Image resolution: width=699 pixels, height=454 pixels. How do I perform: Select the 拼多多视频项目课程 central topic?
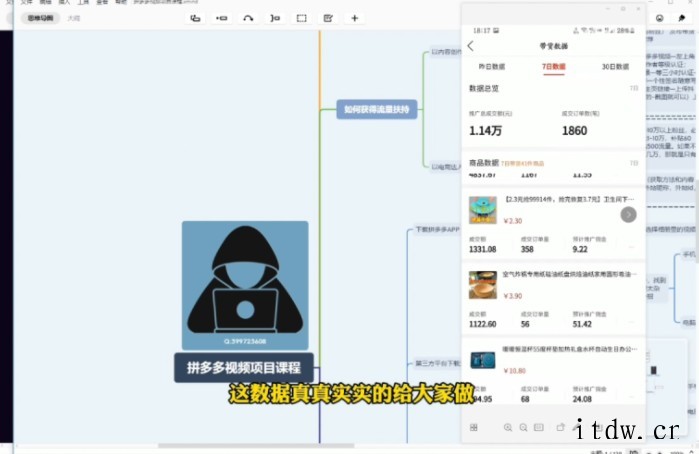click(244, 368)
